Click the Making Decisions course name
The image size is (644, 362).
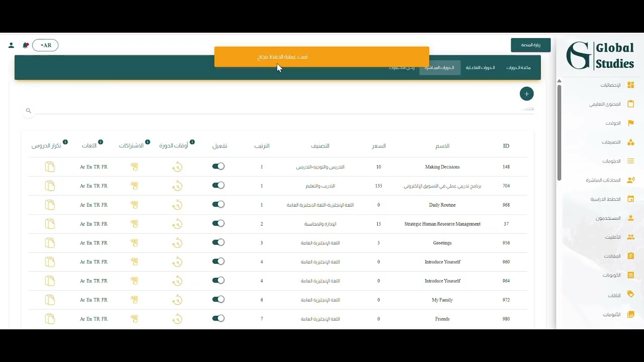pyautogui.click(x=442, y=167)
